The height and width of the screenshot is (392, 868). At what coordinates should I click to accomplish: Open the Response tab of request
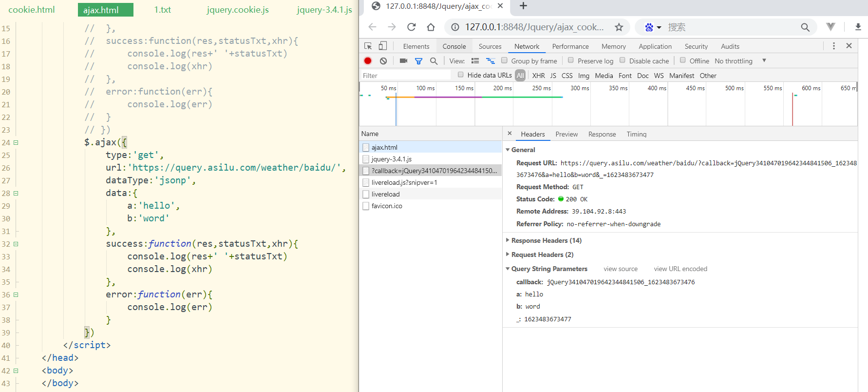602,134
